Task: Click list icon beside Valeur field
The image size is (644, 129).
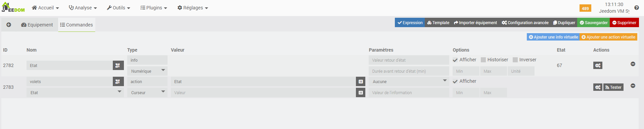Action: [361, 92]
